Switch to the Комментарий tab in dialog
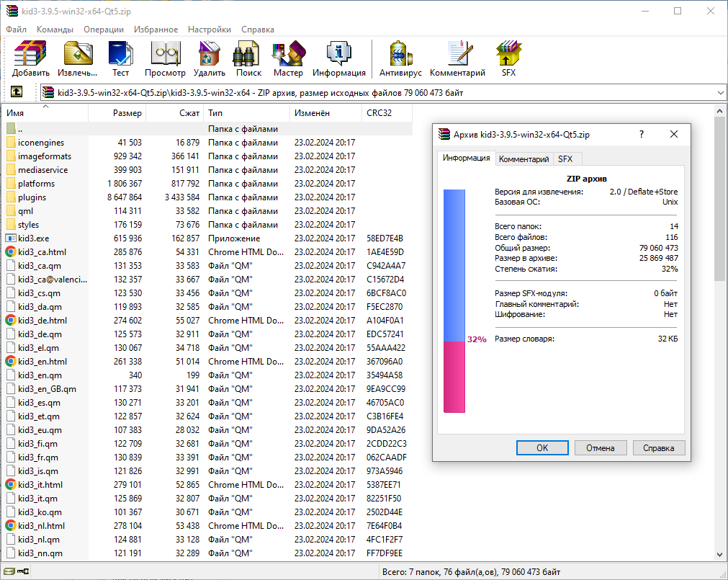This screenshot has width=728, height=580. tap(523, 159)
